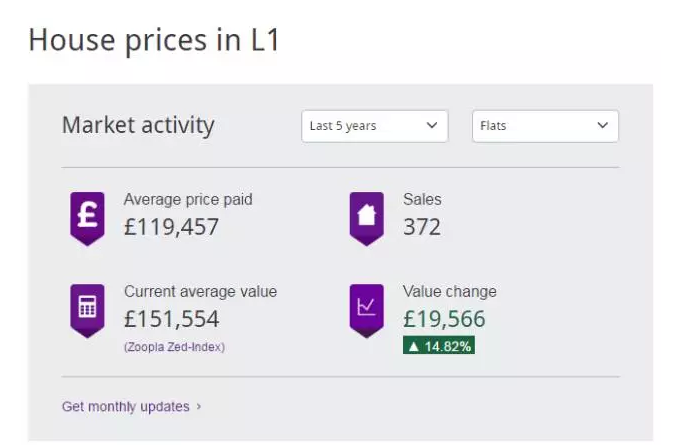
Task: Click the 372 sales number
Action: pyautogui.click(x=422, y=227)
